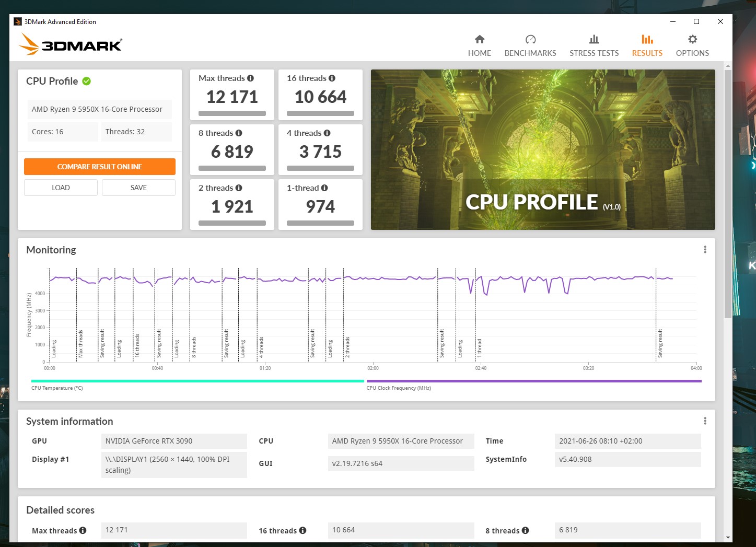Viewport: 756px width, 547px height.
Task: Click the Detailed scores heading
Action: coord(61,510)
